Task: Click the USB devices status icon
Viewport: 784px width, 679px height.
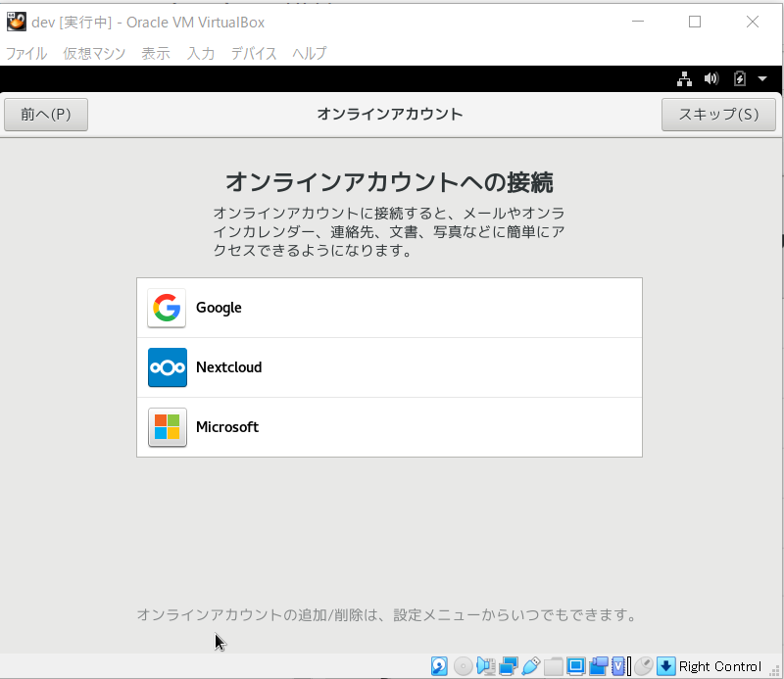Action: click(x=530, y=666)
